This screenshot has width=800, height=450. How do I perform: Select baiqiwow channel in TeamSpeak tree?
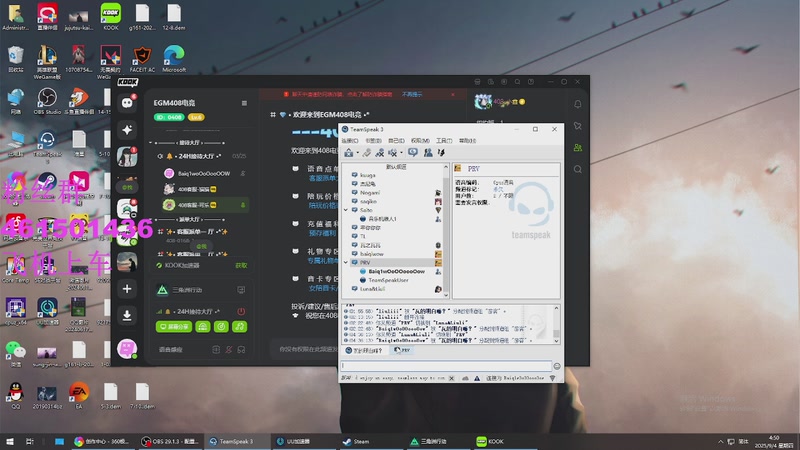click(371, 254)
